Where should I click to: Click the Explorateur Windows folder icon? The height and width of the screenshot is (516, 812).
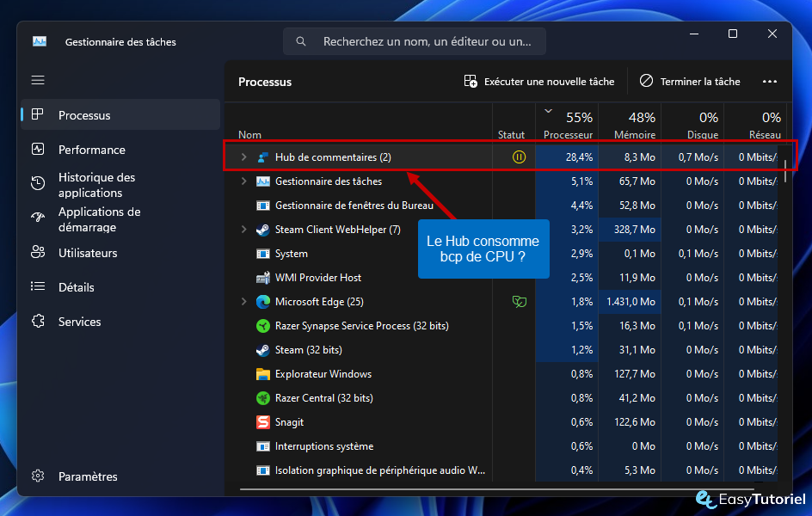point(263,374)
